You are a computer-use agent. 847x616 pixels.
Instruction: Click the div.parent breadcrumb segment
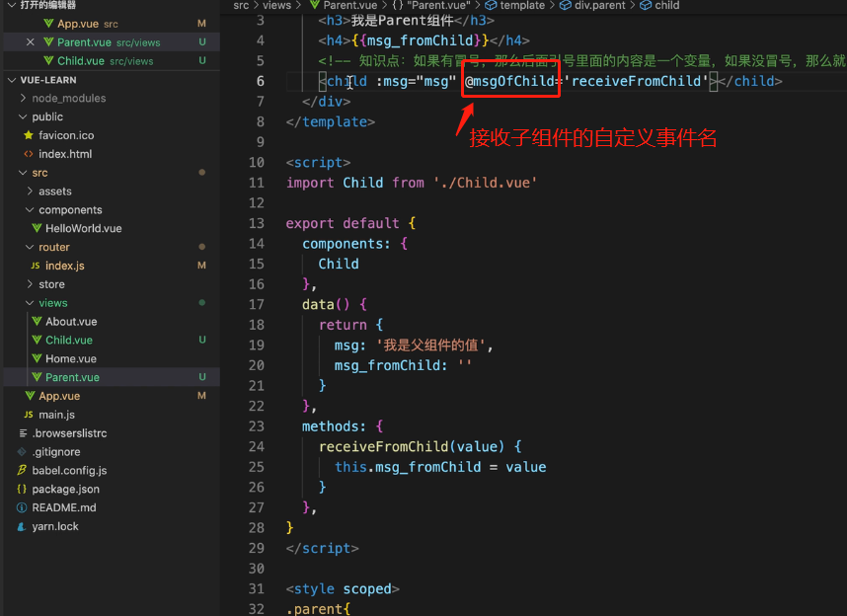click(599, 5)
